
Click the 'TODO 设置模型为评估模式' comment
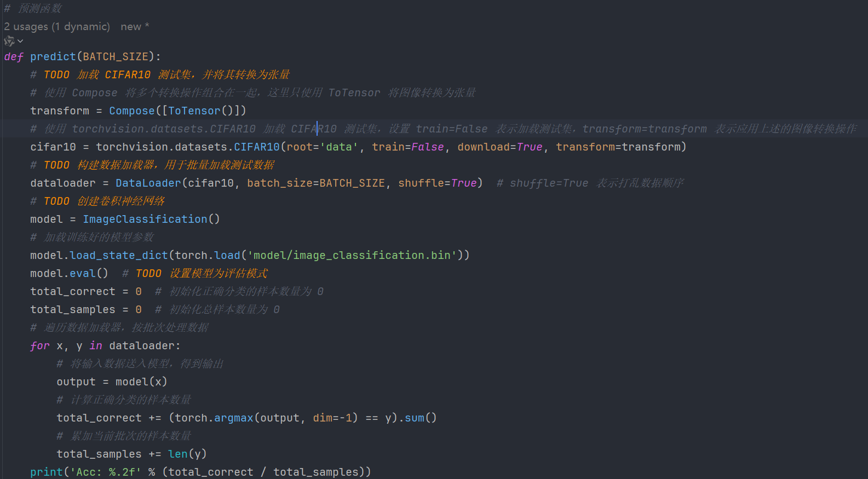[195, 273]
